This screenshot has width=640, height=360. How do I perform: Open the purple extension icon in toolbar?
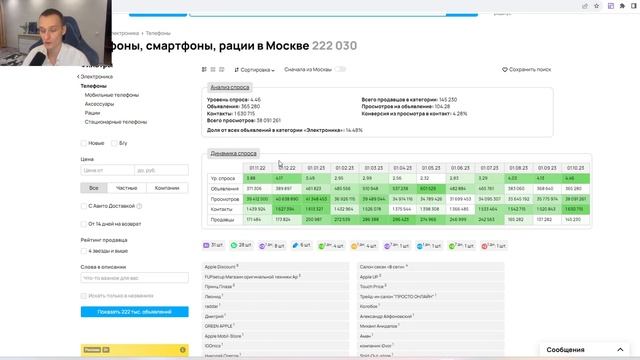pos(611,6)
